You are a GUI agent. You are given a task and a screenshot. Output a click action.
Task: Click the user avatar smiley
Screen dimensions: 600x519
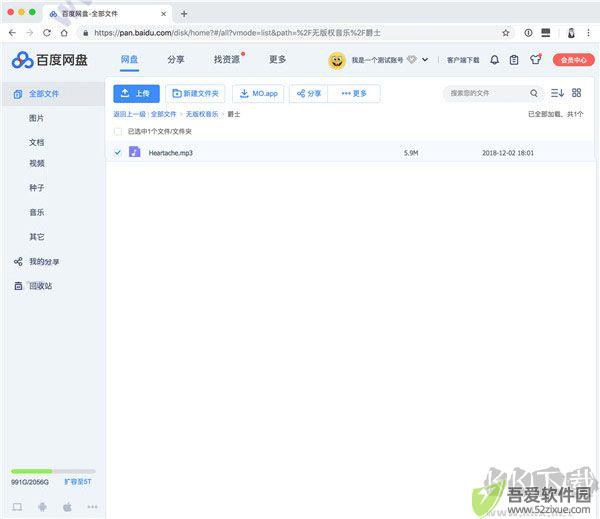click(x=337, y=60)
